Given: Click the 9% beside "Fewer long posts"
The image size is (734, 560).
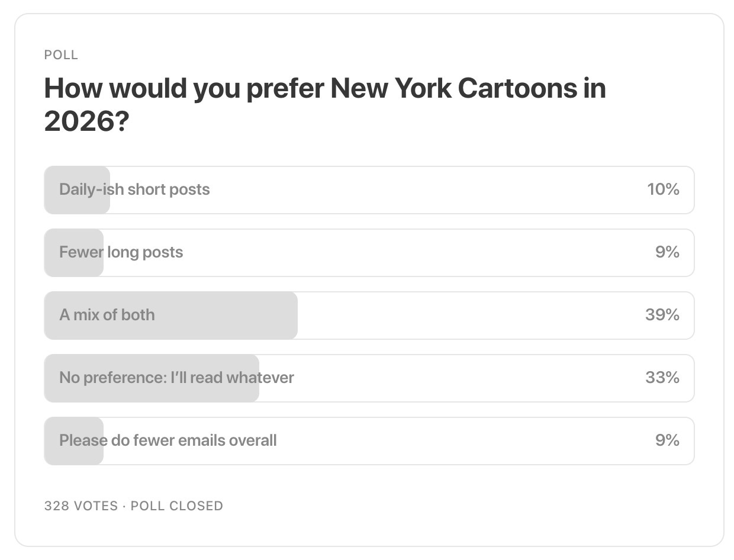Looking at the screenshot, I should [667, 252].
